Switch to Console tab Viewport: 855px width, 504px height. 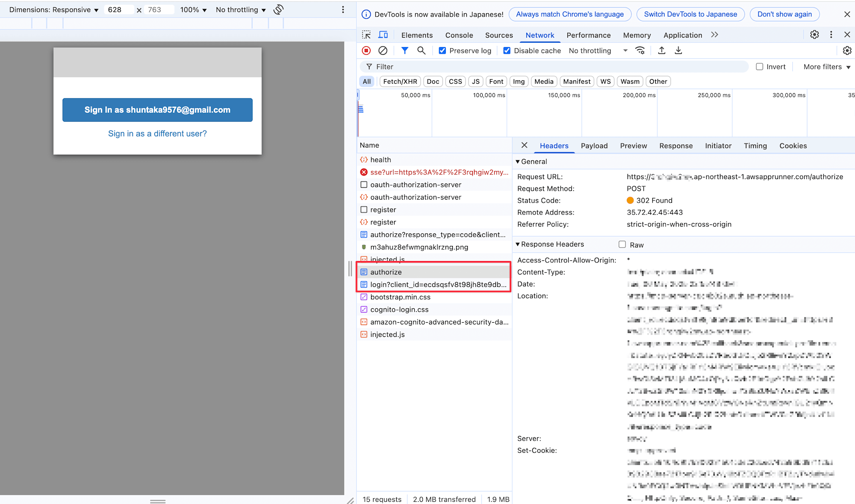click(x=459, y=35)
